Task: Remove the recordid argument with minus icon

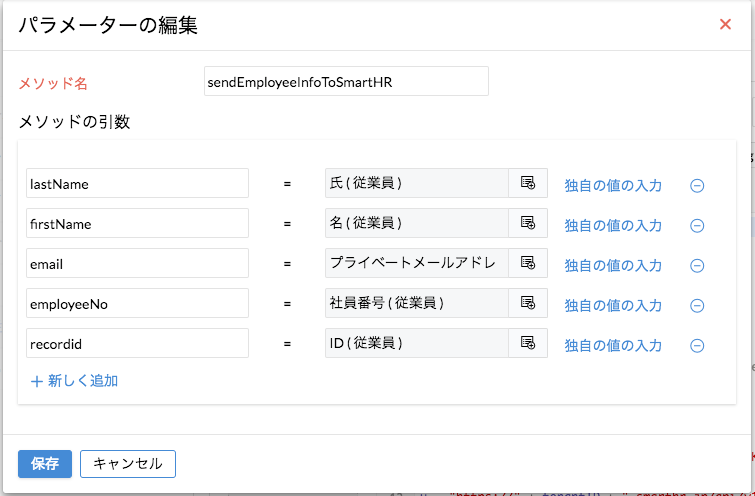Action: (x=697, y=345)
